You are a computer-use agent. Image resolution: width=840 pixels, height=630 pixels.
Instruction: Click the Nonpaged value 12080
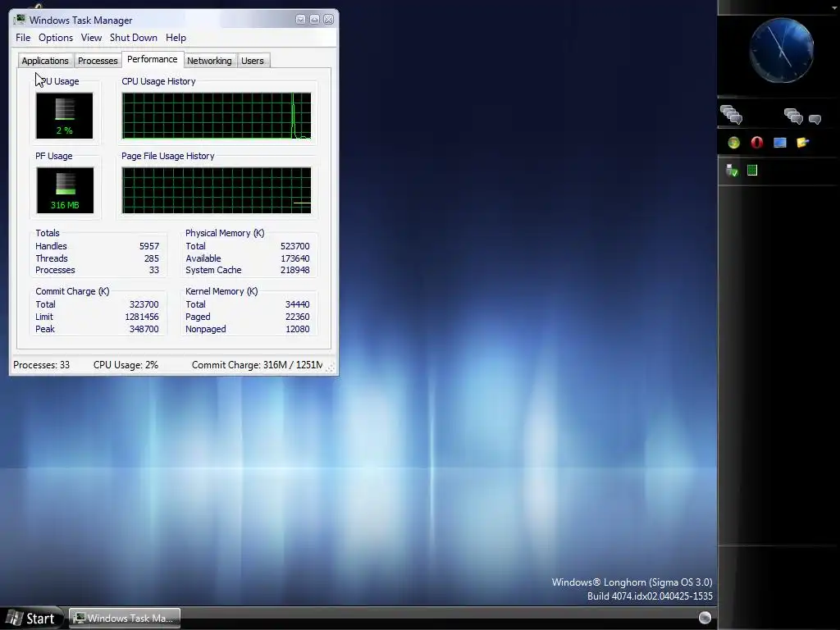coord(297,329)
